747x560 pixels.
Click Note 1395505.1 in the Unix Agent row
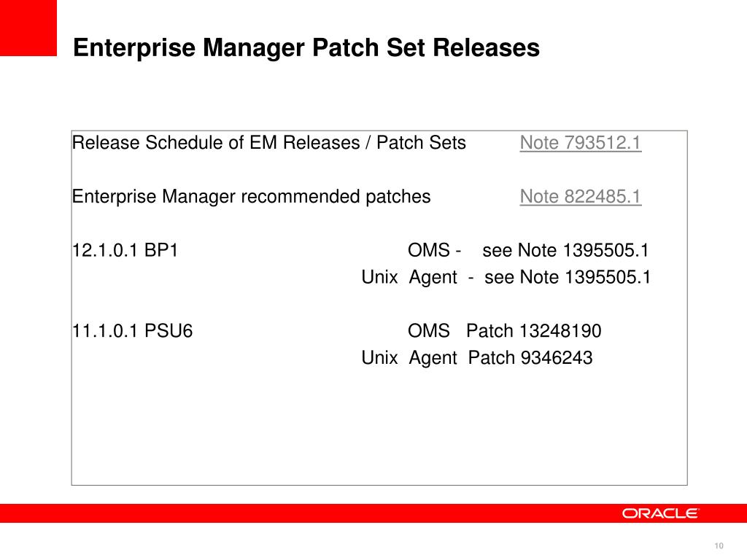[x=585, y=276]
